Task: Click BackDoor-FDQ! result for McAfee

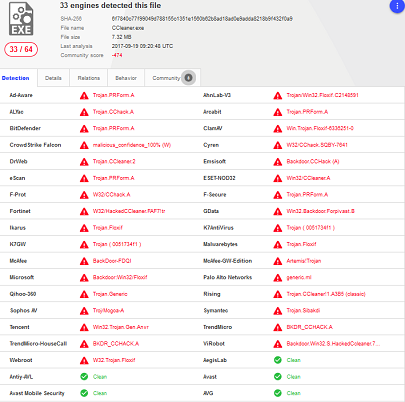Action: pyautogui.click(x=112, y=261)
